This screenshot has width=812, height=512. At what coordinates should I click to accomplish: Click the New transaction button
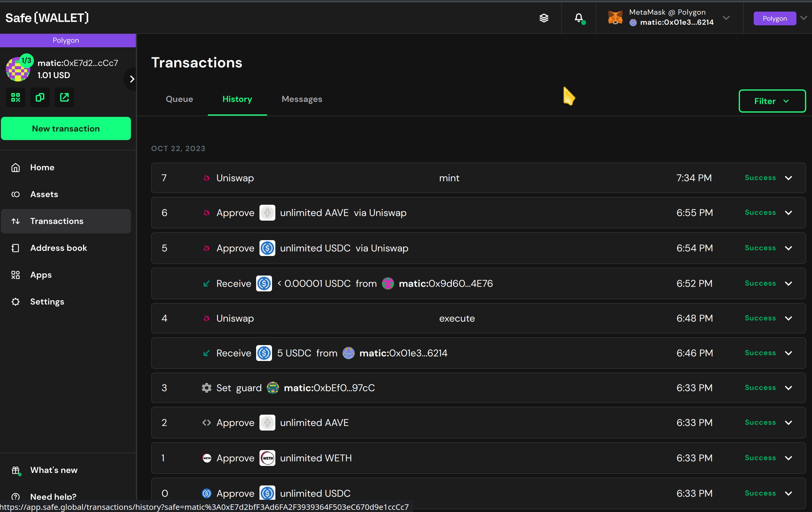66,128
